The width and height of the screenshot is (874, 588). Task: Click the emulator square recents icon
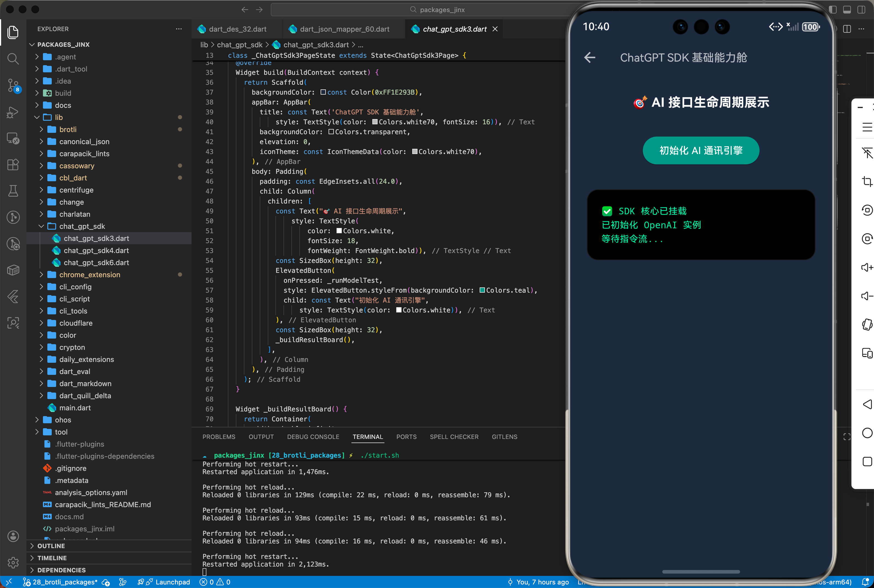click(x=867, y=461)
